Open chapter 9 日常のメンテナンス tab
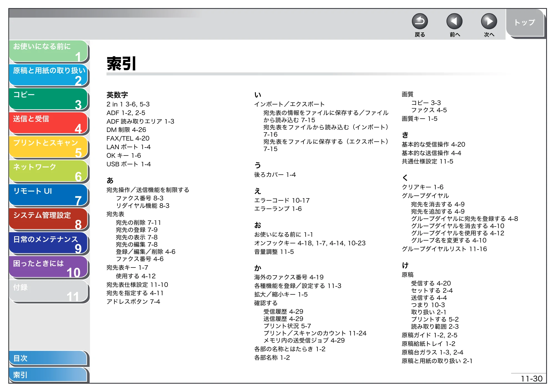555x392 pixels. pos(49,243)
